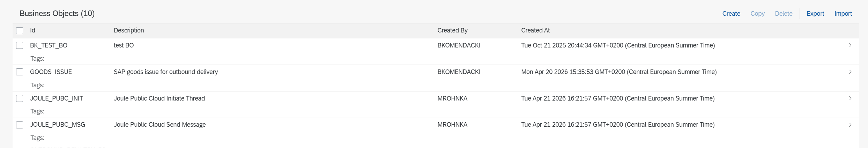The height and width of the screenshot is (148, 868).
Task: Click the Created By column header
Action: [x=452, y=30]
